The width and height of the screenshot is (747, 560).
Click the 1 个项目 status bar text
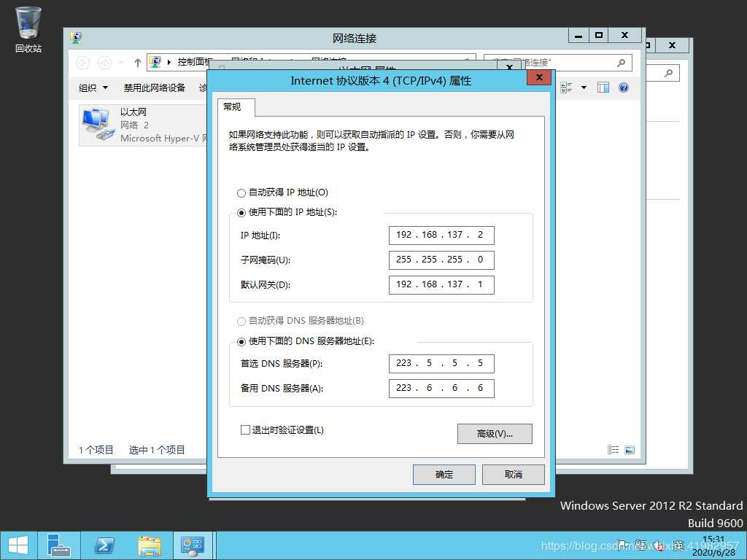(x=96, y=449)
